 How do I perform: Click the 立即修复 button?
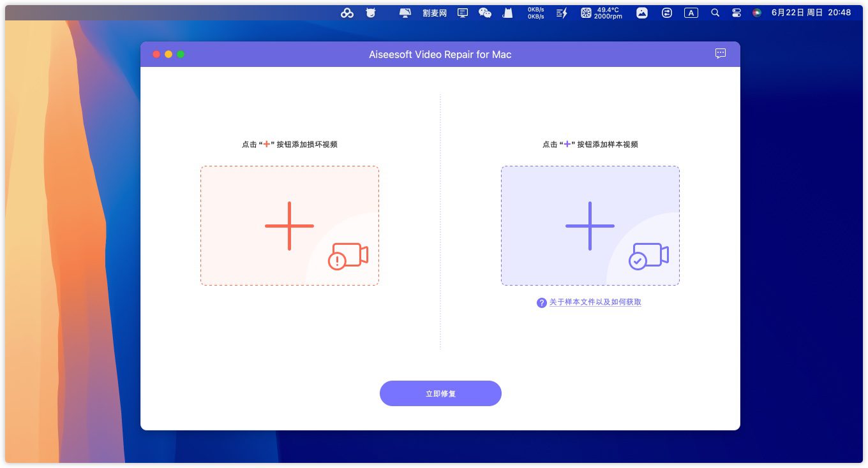tap(440, 393)
